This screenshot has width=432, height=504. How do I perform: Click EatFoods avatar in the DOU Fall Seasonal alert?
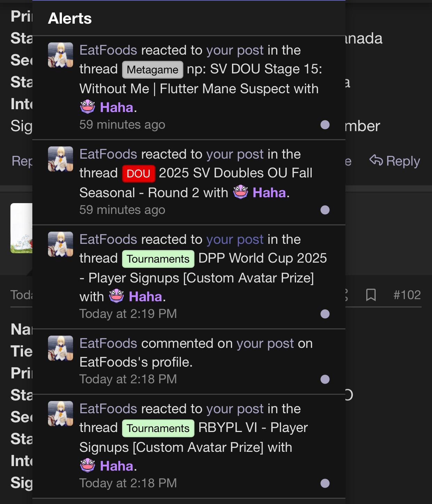[61, 159]
